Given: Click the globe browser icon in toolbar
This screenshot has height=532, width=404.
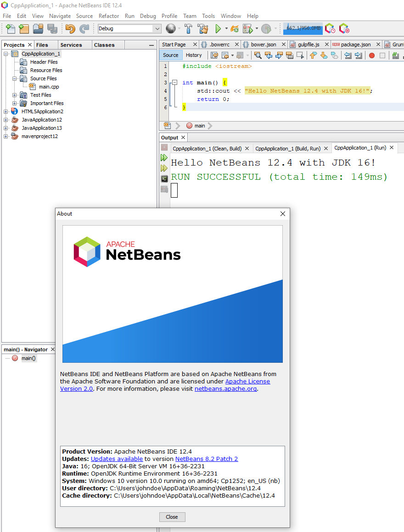Looking at the screenshot, I should (x=171, y=28).
